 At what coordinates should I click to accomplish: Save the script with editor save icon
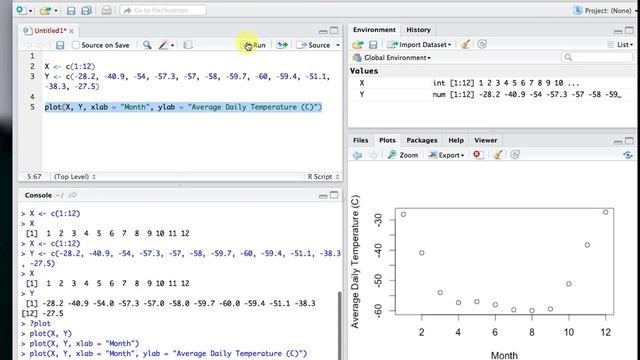60,45
